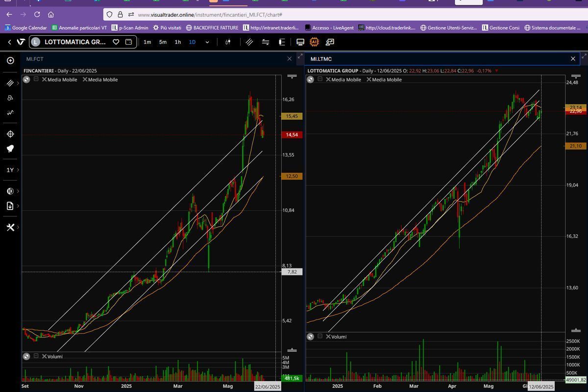Viewport: 588px width, 392px height.
Task: Click the theme contrast icon in sidebar
Action: click(10, 191)
